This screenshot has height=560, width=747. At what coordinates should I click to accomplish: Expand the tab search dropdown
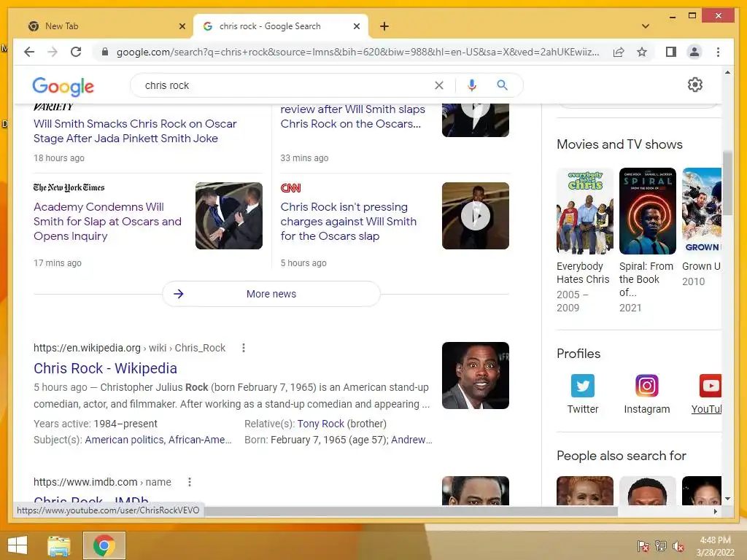point(646,26)
